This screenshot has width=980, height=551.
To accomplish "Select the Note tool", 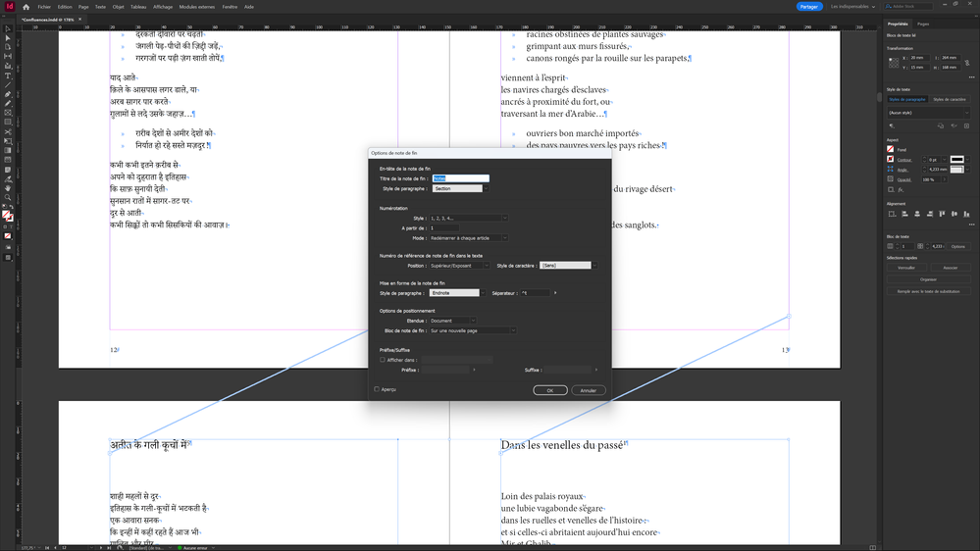I will pyautogui.click(x=8, y=170).
